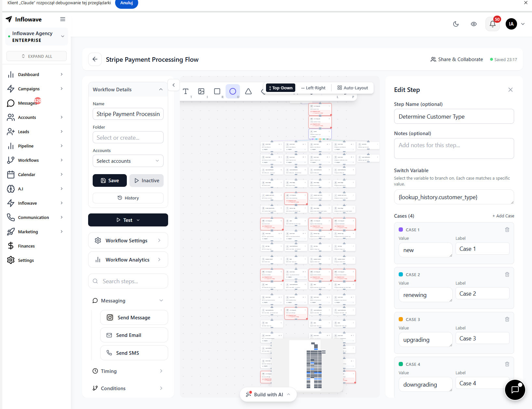Open the Inflowave Agency workspace dropdown

(36, 36)
